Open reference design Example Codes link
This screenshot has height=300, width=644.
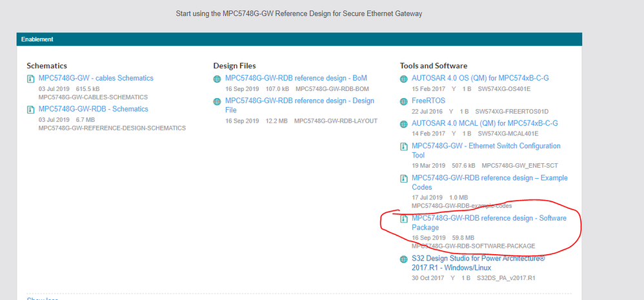[490, 182]
